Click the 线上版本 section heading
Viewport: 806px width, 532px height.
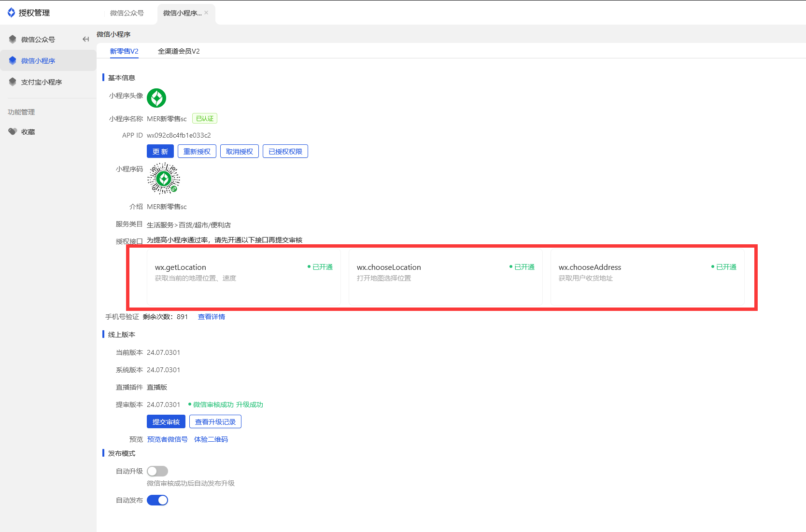click(122, 335)
